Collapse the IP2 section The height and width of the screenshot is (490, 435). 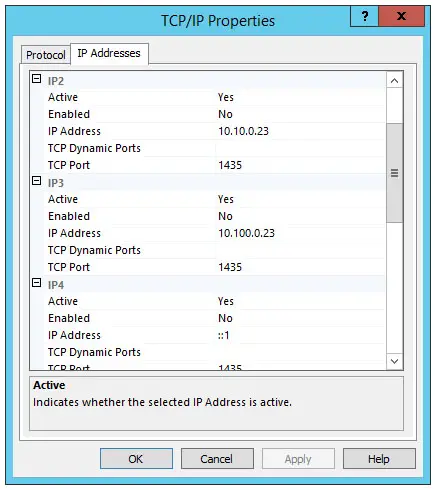point(36,79)
